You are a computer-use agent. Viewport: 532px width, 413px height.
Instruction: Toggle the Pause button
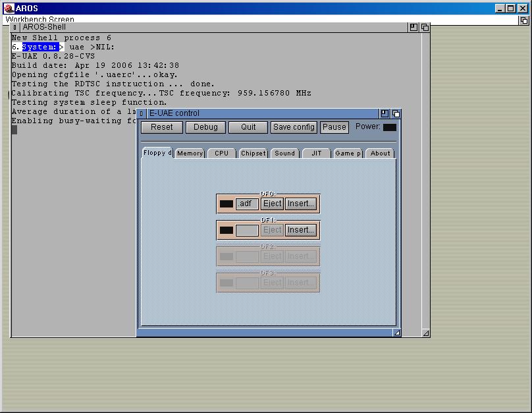(x=334, y=127)
